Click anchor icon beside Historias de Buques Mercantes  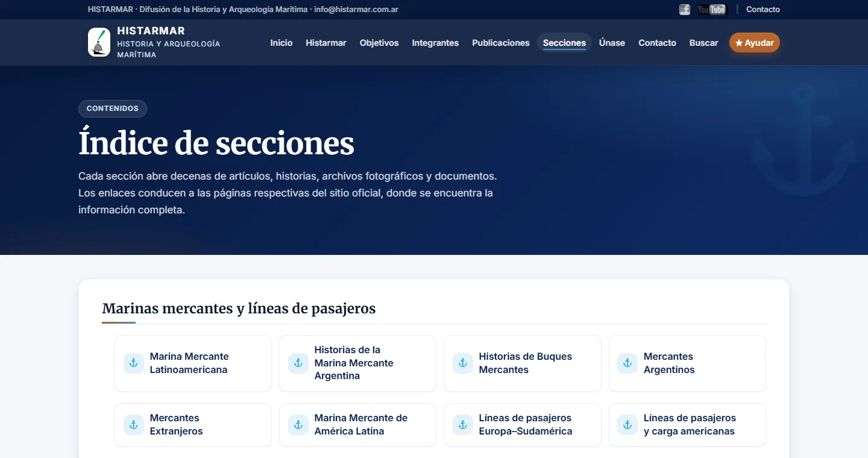463,363
